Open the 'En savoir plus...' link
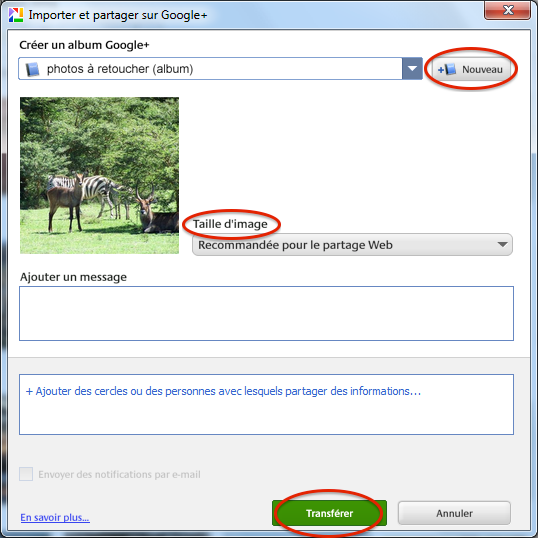 (x=55, y=517)
